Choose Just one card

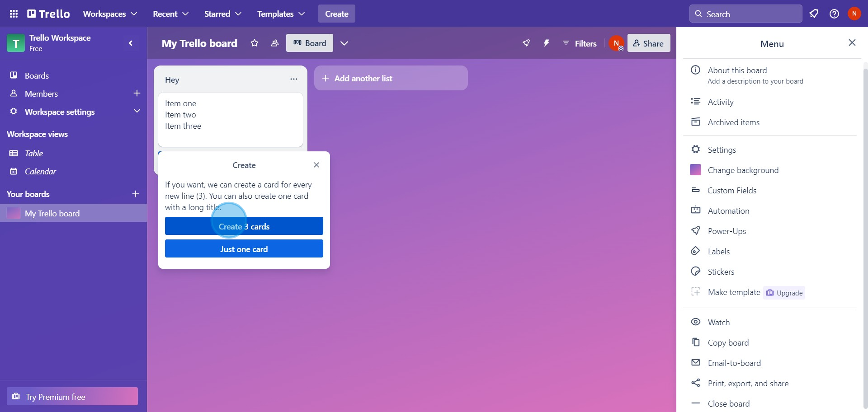[x=244, y=248]
